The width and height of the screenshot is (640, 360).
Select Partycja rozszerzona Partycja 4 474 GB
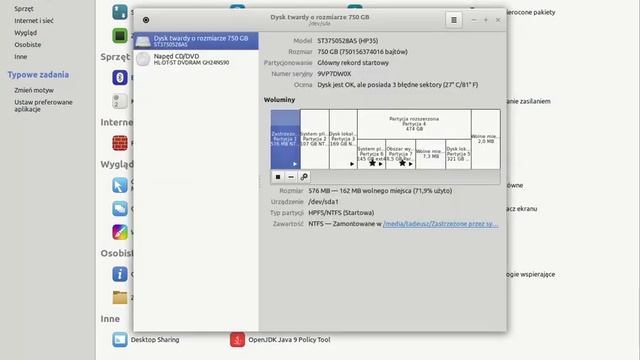414,124
